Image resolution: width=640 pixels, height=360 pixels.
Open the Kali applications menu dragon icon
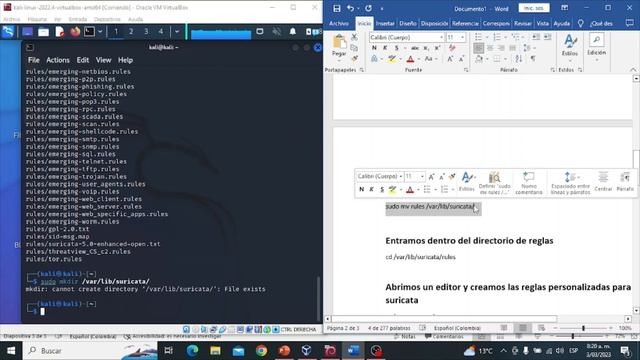click(x=8, y=31)
